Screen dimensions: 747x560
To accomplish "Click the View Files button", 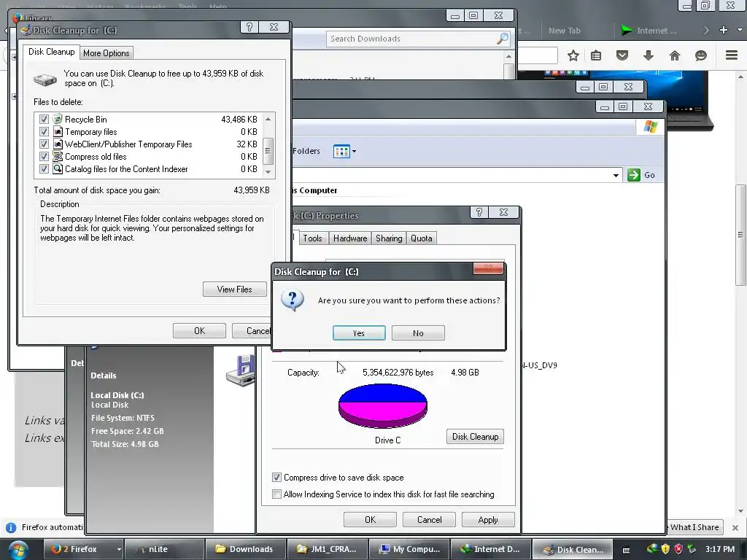I will [234, 289].
